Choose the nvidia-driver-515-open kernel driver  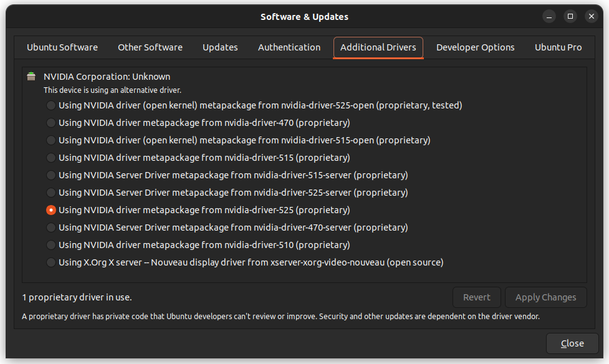coord(50,140)
